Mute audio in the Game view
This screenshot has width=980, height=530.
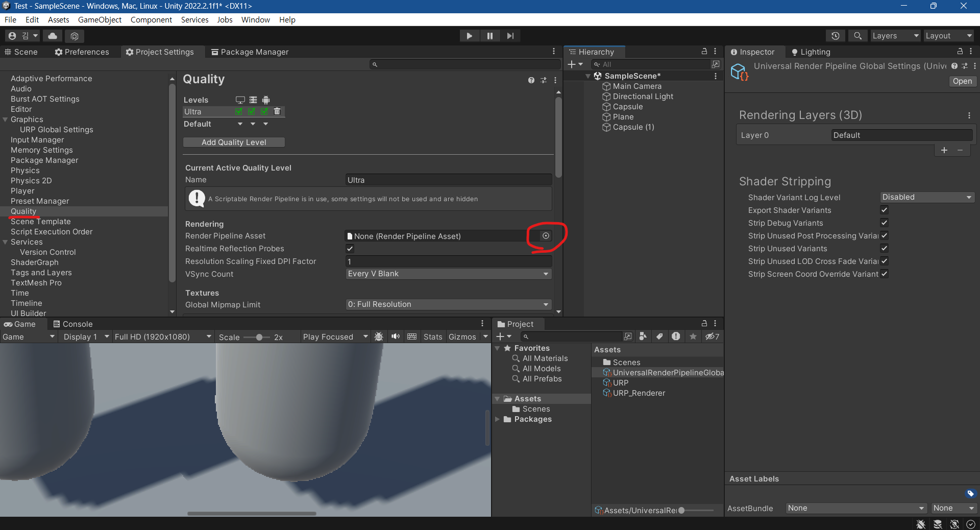coord(396,337)
